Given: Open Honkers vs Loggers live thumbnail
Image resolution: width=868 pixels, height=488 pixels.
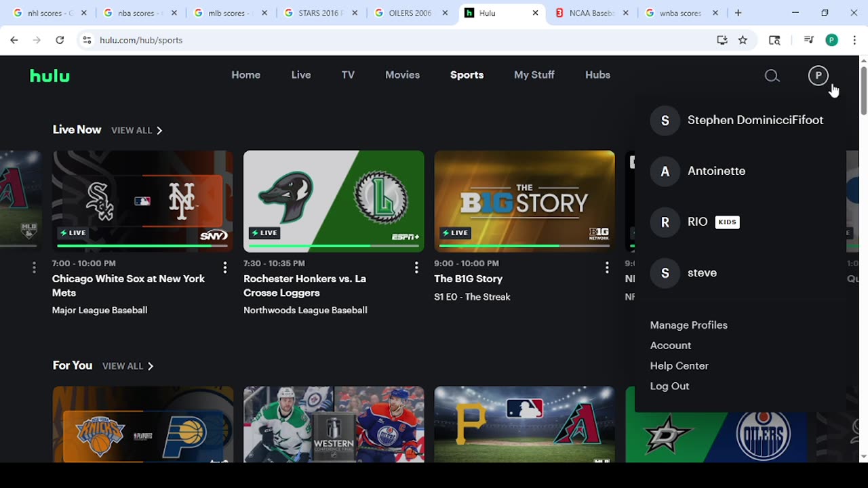Looking at the screenshot, I should point(334,201).
